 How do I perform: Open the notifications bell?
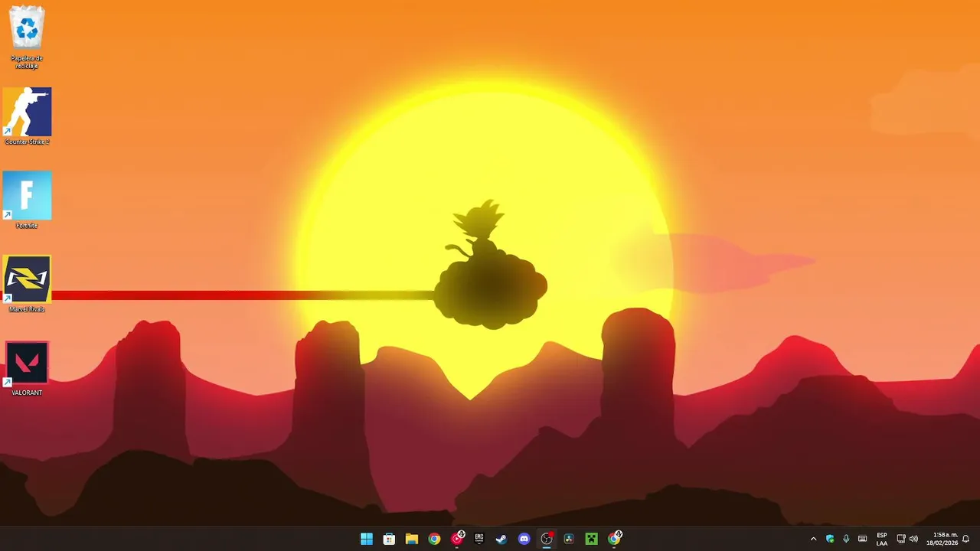coord(966,539)
